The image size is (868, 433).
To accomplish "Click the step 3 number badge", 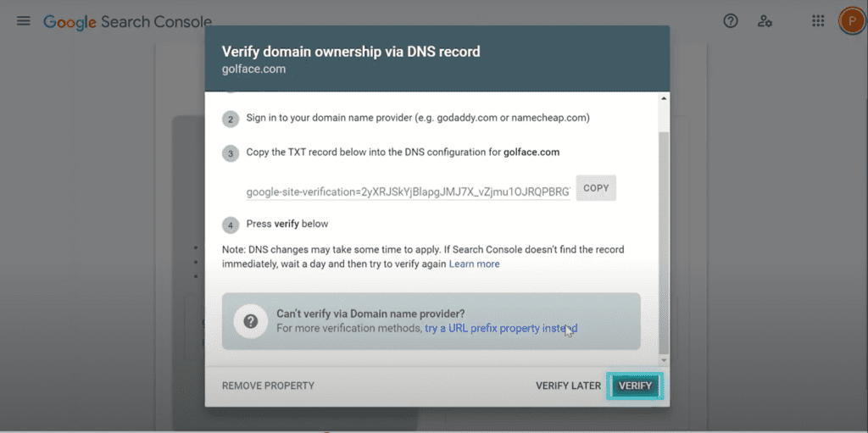I will [x=231, y=153].
